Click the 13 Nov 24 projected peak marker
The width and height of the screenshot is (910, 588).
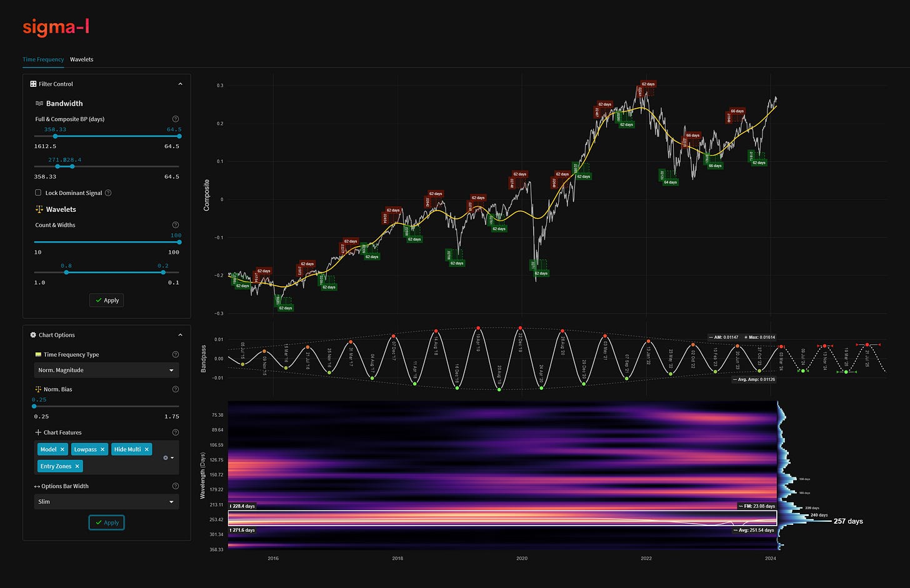point(824,346)
